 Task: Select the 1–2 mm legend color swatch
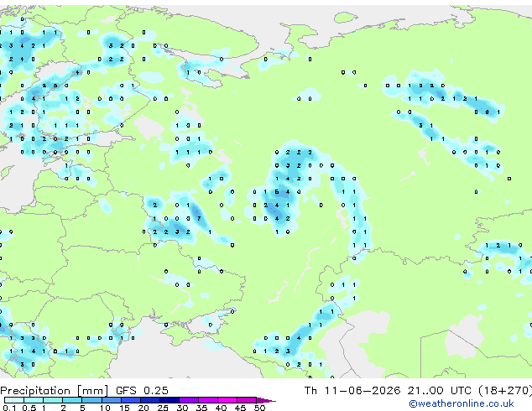(x=53, y=400)
